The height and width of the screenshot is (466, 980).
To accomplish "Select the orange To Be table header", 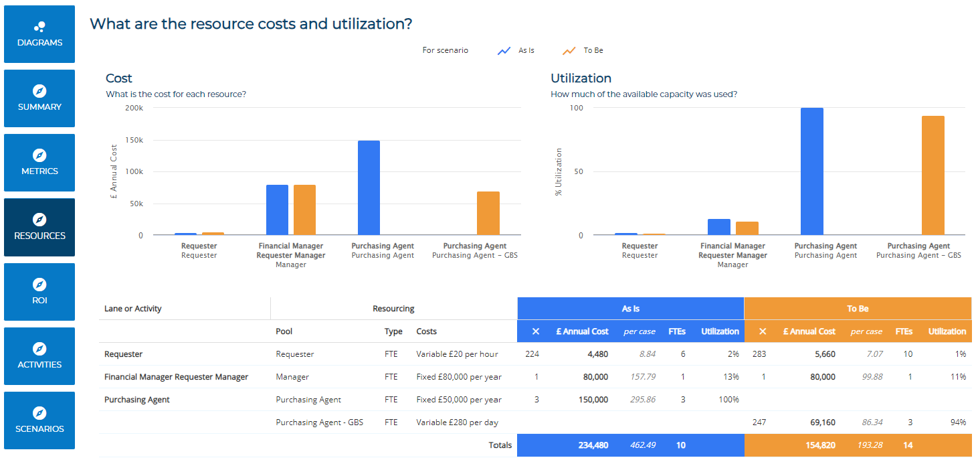I will pyautogui.click(x=858, y=309).
